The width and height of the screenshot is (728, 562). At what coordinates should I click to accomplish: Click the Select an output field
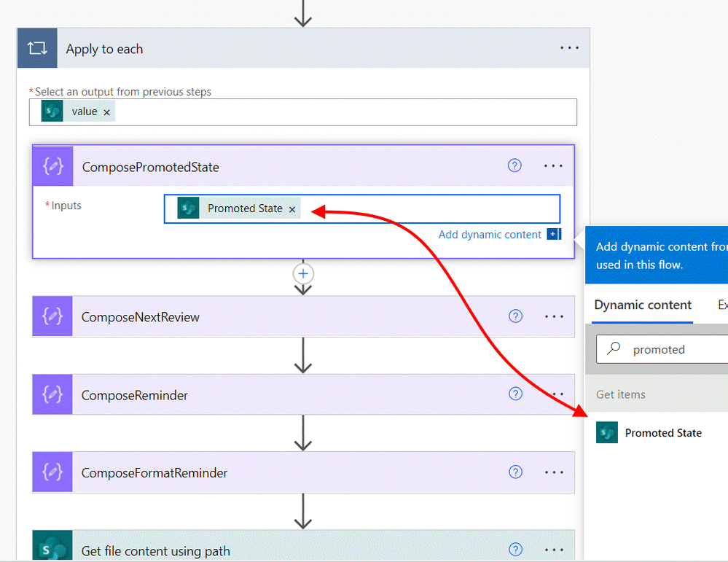[303, 112]
